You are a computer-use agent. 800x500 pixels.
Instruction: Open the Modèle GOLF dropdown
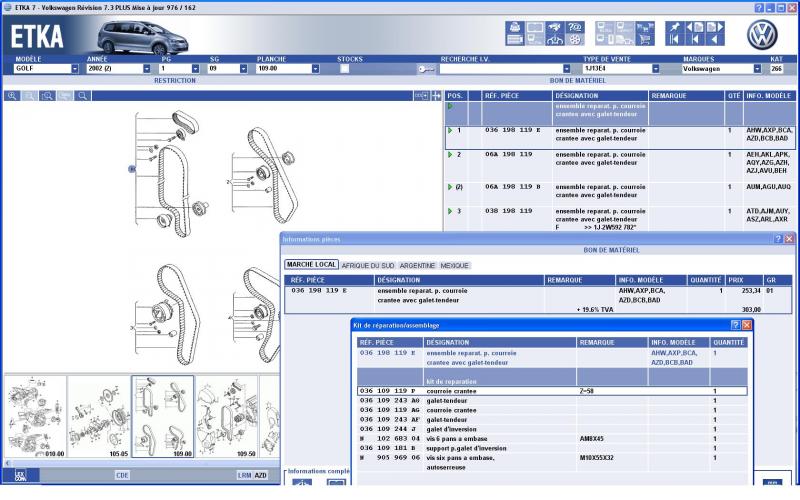click(74, 69)
